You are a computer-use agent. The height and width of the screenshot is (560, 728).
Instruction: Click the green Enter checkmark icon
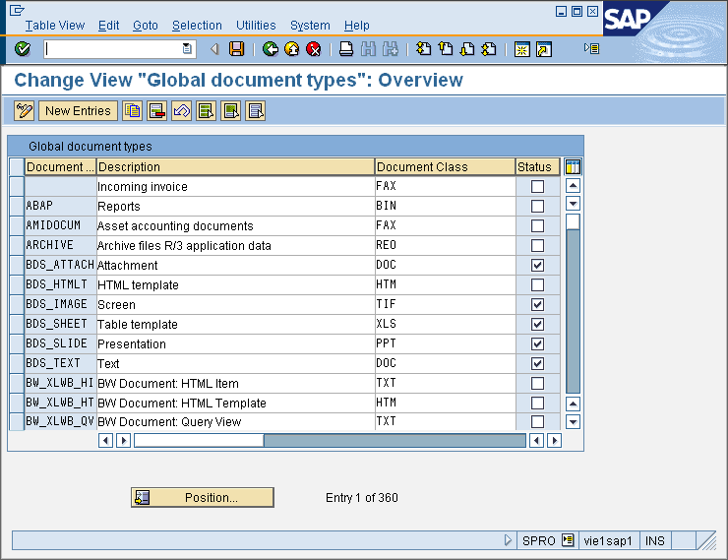click(x=23, y=49)
